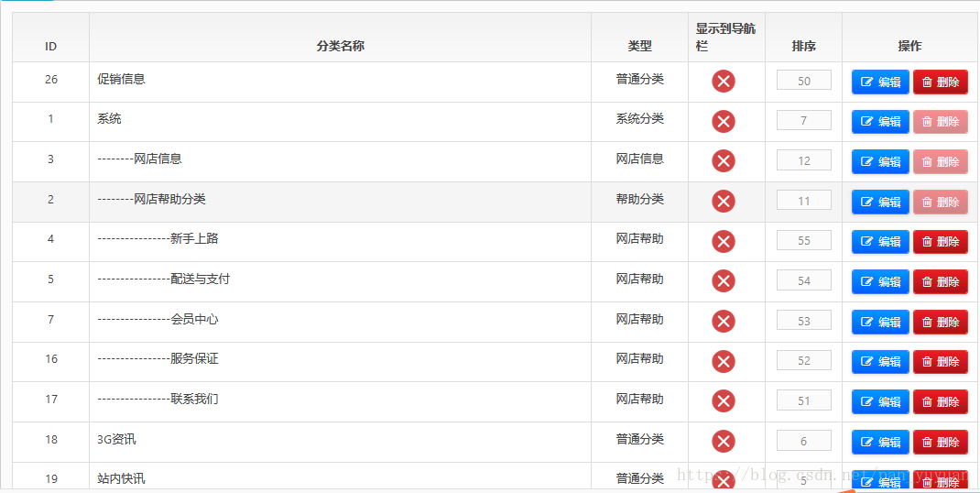
Task: Click sort order field showing 11
Action: [804, 200]
